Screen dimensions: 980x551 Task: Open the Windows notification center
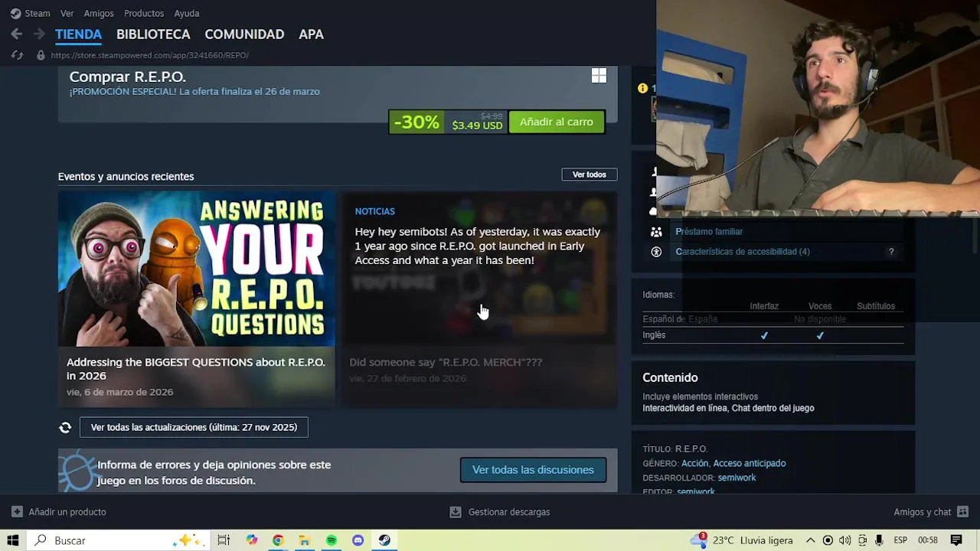click(x=956, y=540)
